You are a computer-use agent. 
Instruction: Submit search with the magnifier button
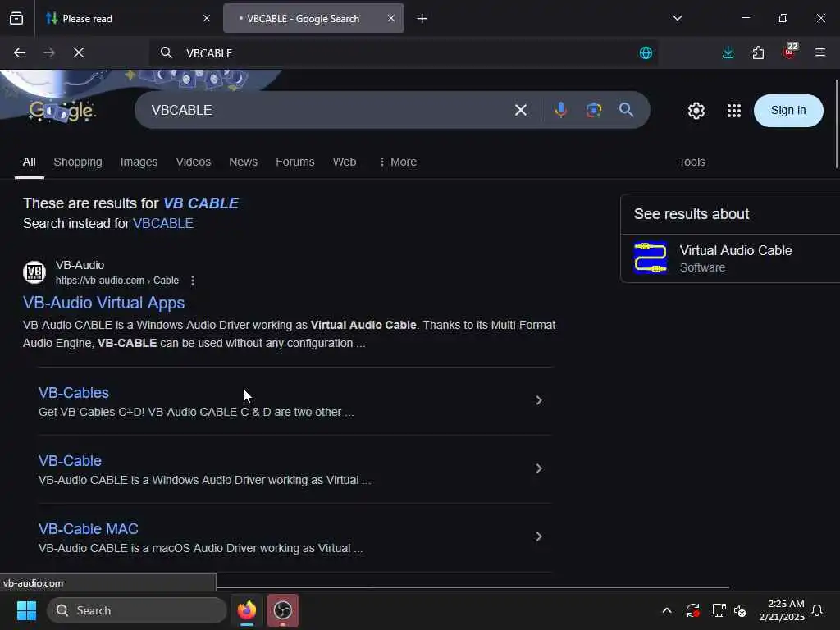click(626, 110)
